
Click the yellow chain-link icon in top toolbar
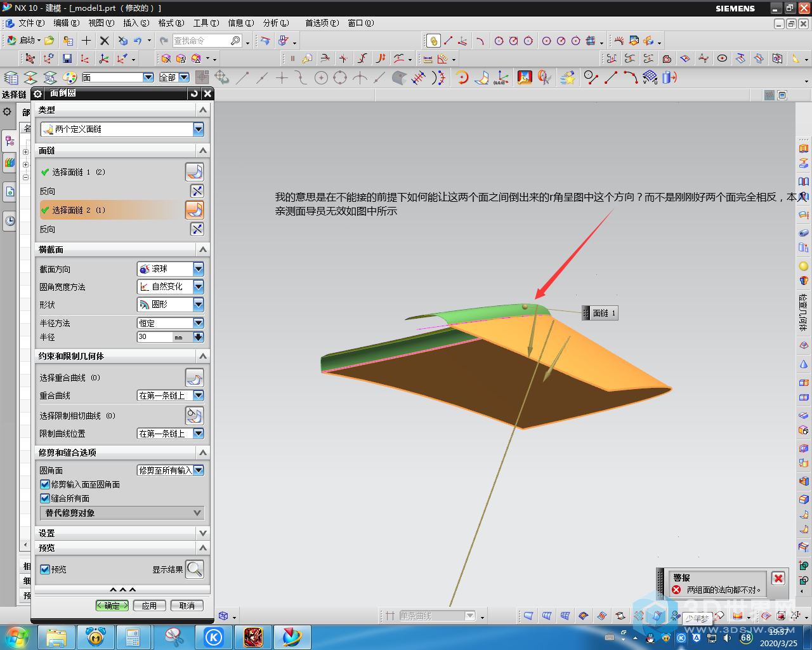coord(433,41)
